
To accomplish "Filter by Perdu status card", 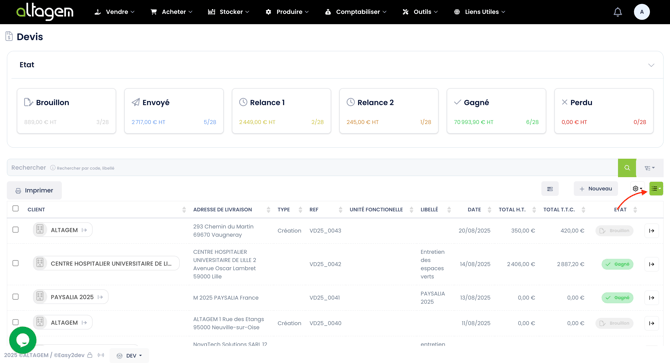I will pos(604,111).
